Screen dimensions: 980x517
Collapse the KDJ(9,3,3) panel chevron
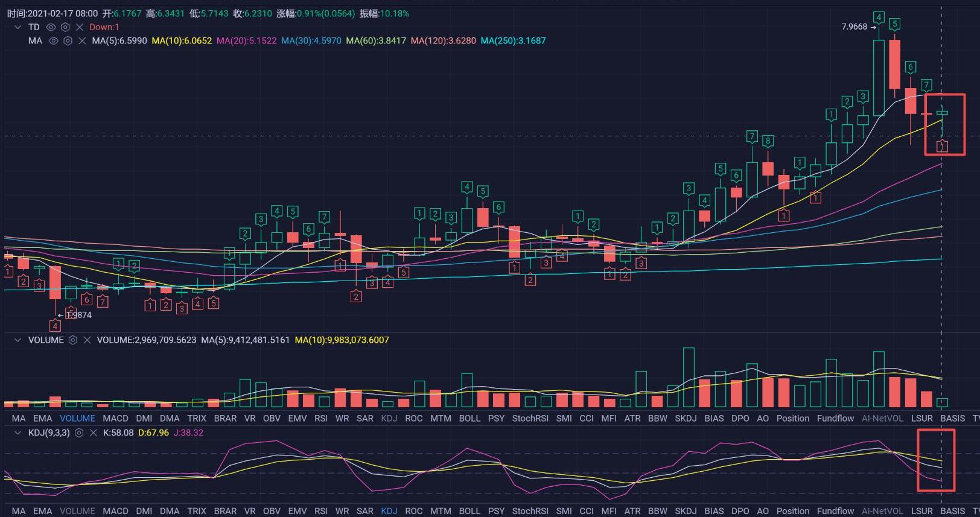17,433
